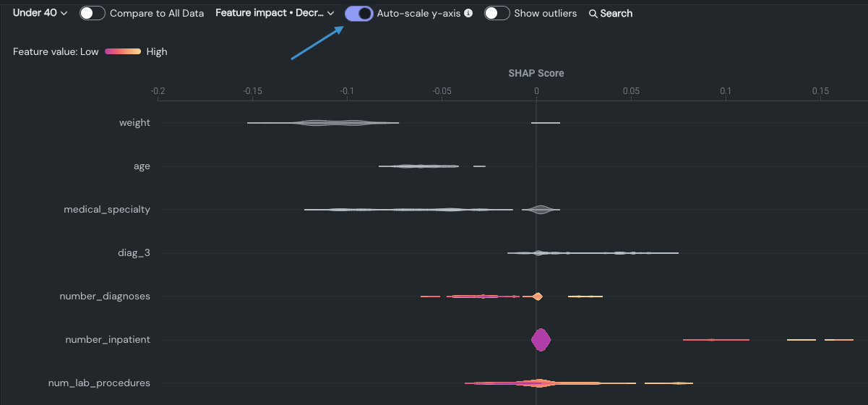Disable the Auto-scale y-axis toggle
Viewport: 868px width, 405px height.
click(x=359, y=13)
